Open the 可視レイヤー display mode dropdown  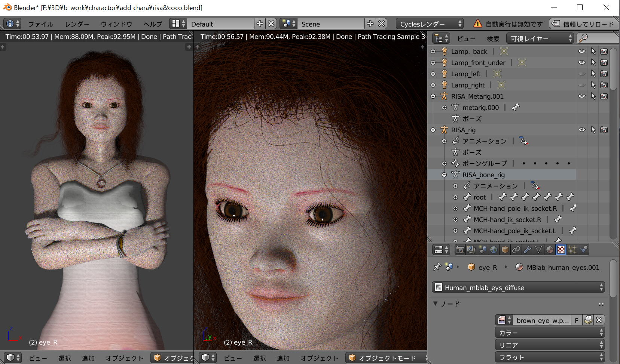point(540,38)
